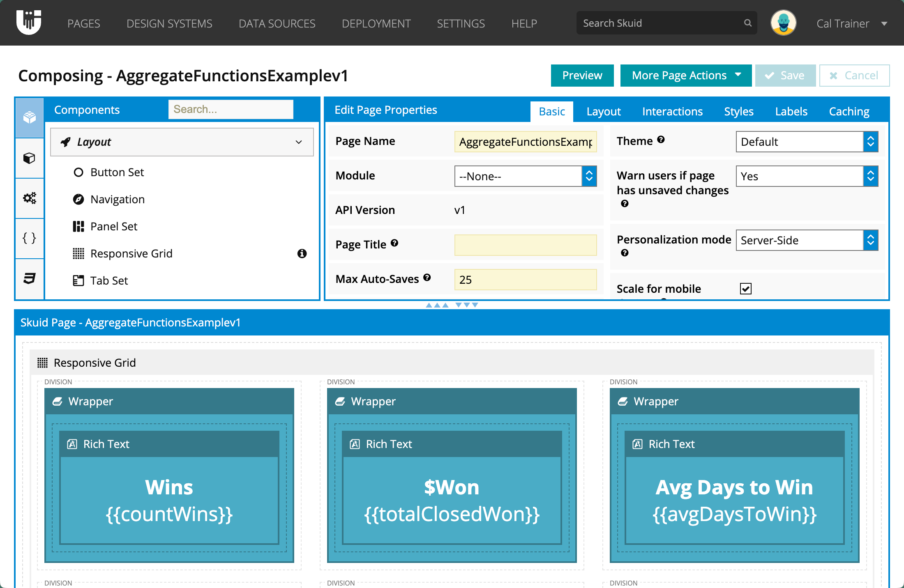Switch to the Layout properties tab
This screenshot has height=588, width=904.
point(604,112)
